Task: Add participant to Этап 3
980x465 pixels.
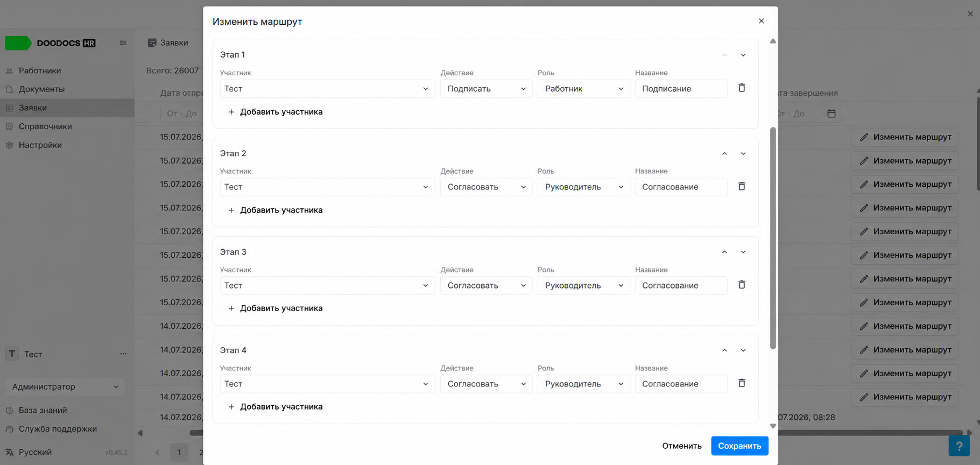Action: (x=275, y=308)
